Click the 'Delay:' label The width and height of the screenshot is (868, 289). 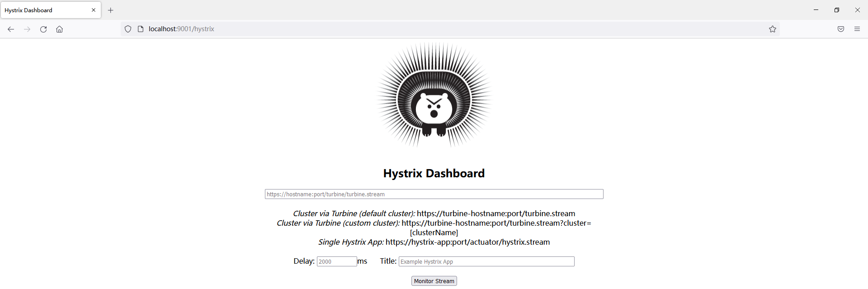point(304,261)
